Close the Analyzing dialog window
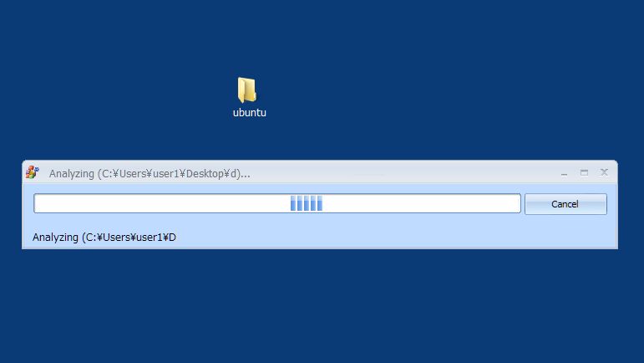The image size is (644, 363). pyautogui.click(x=604, y=172)
